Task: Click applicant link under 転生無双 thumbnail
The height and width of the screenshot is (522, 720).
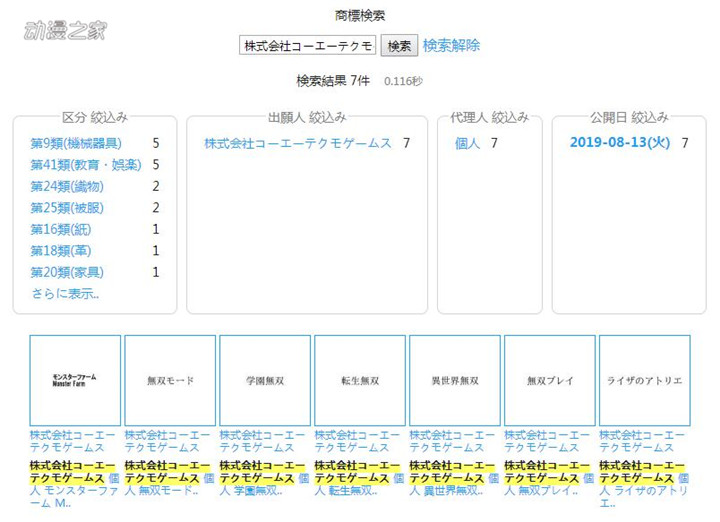Action: [x=357, y=441]
